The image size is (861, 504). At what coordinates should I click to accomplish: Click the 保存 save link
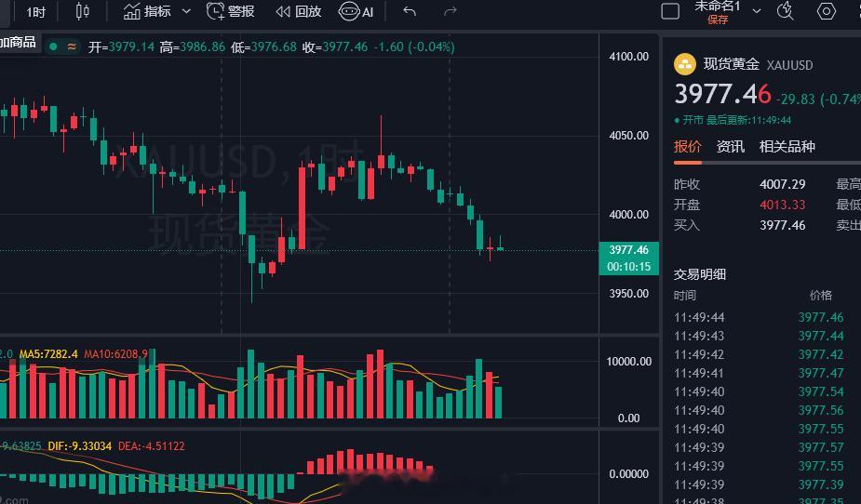coord(718,20)
